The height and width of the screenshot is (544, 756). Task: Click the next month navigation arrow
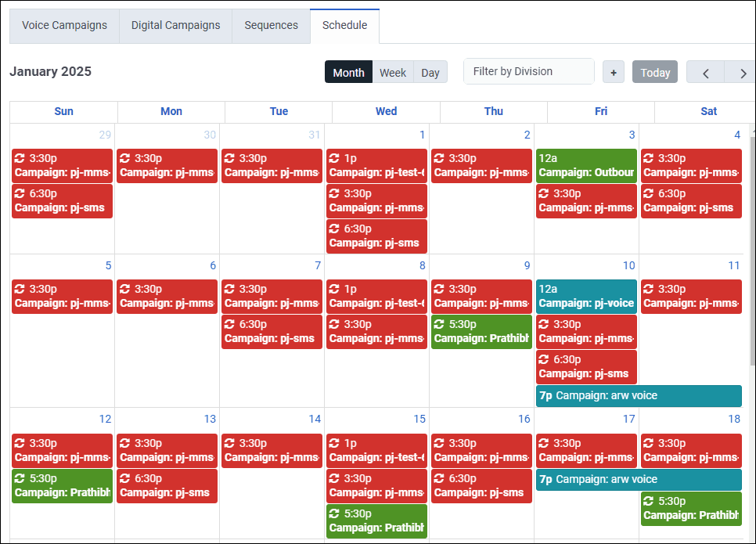(x=741, y=72)
